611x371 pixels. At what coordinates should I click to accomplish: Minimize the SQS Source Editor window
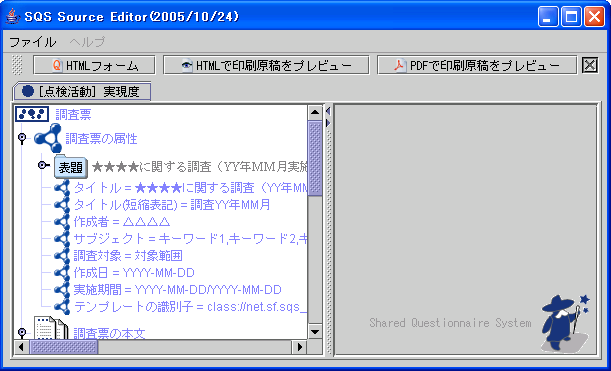click(x=548, y=17)
